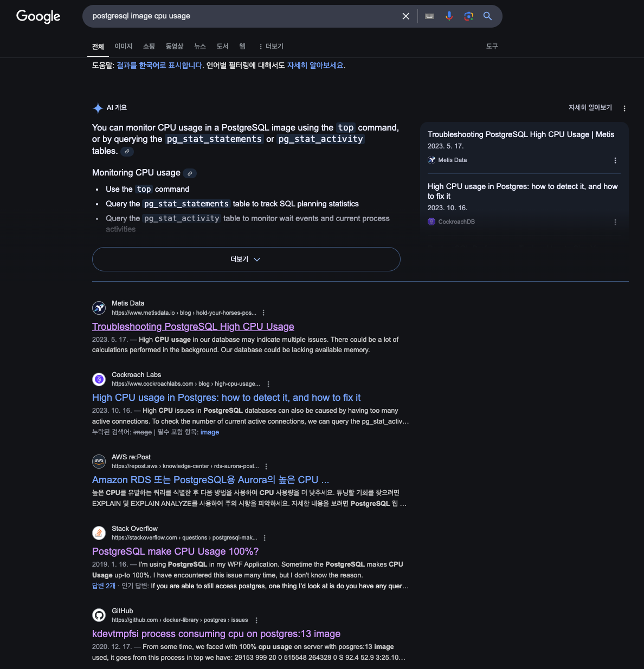
Task: Open three-dot menu beside metisdata.io URL
Action: coord(263,313)
